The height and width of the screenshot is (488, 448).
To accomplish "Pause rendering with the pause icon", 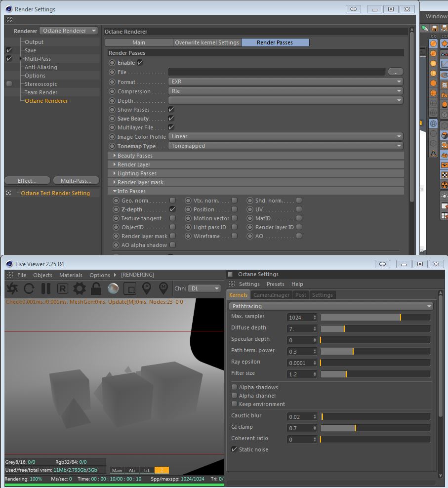I will (46, 288).
